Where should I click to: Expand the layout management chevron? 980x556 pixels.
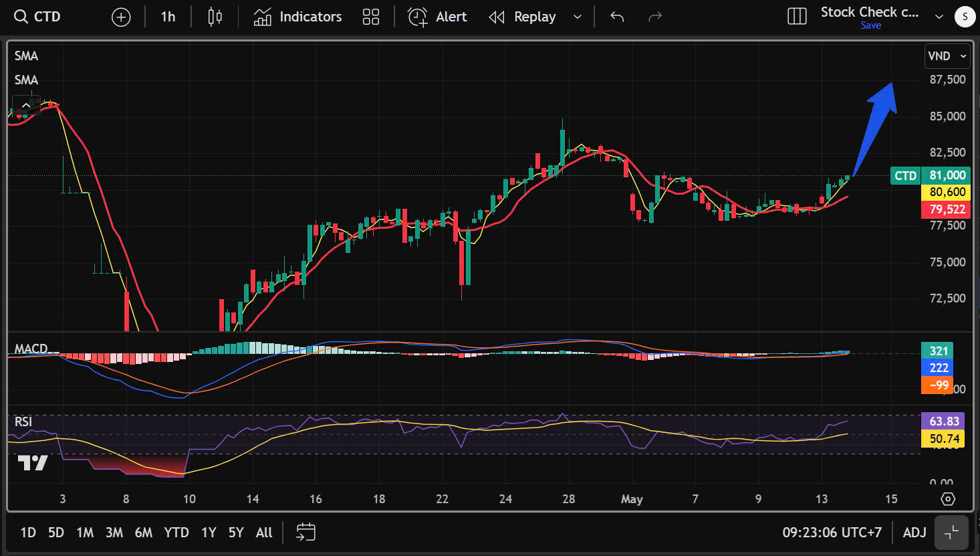point(939,17)
